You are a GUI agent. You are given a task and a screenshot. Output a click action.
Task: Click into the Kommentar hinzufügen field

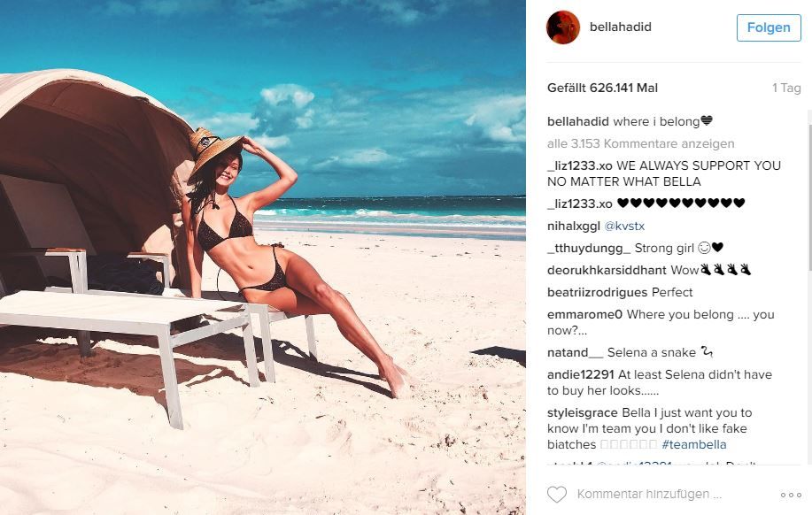click(649, 495)
